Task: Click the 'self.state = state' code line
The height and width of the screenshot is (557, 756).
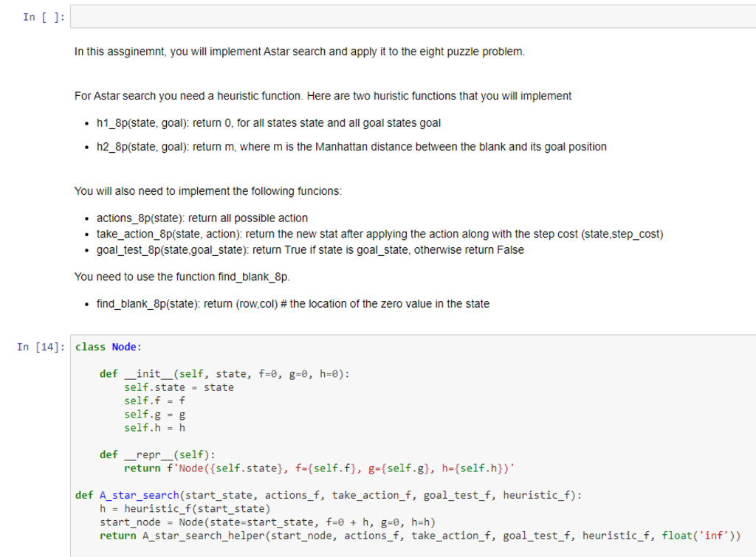Action: 179,387
